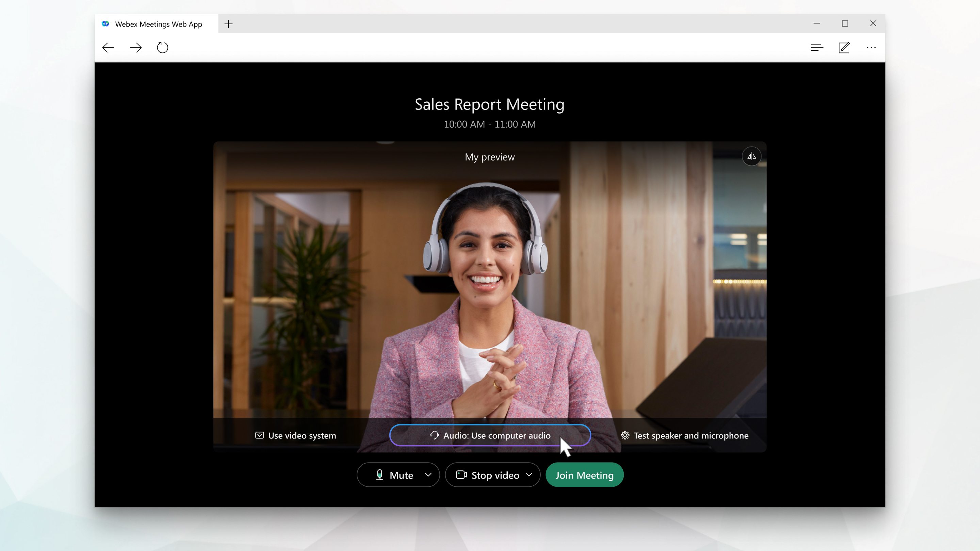Click the Stop video camera icon

click(x=461, y=474)
